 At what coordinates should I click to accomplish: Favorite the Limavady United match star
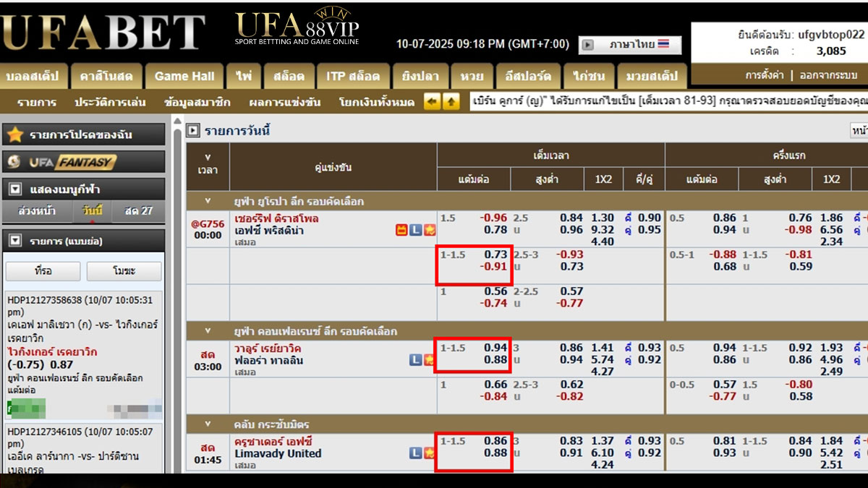429,453
